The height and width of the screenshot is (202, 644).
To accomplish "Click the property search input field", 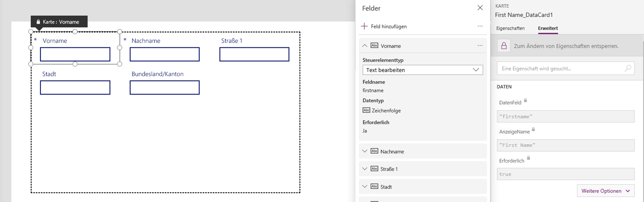I will 560,68.
